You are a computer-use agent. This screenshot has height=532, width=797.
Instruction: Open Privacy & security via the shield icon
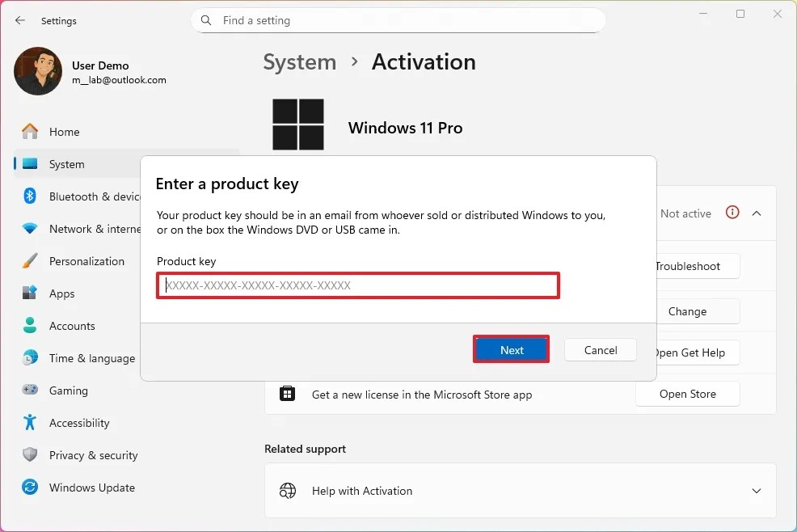(29, 455)
